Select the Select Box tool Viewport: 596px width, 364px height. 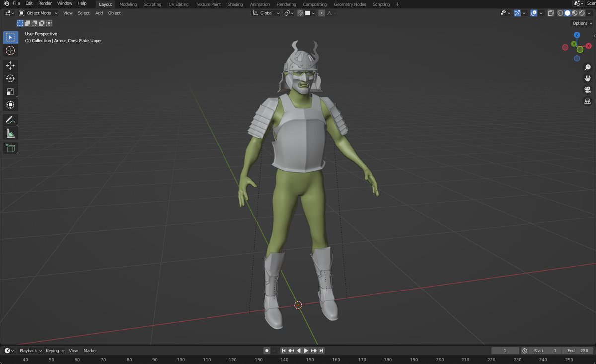click(x=11, y=38)
